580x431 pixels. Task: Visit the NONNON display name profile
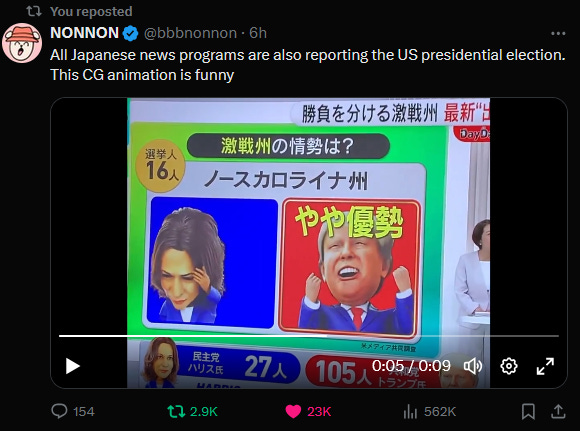pos(84,33)
